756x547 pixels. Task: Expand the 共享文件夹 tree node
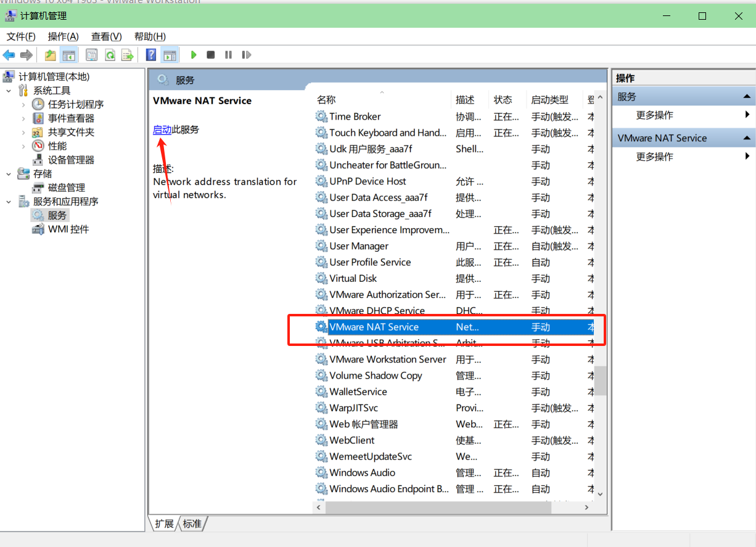click(x=23, y=132)
